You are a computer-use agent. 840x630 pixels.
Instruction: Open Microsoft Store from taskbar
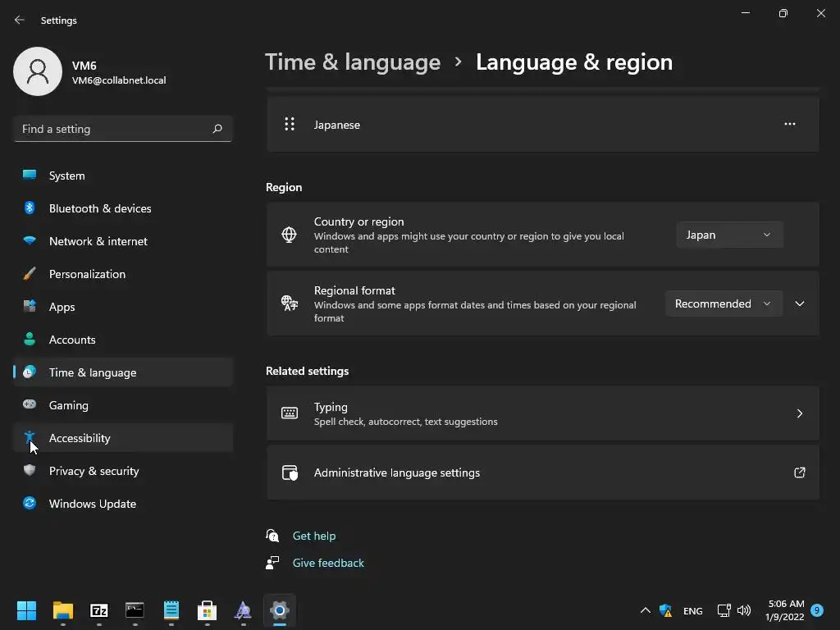pyautogui.click(x=208, y=610)
